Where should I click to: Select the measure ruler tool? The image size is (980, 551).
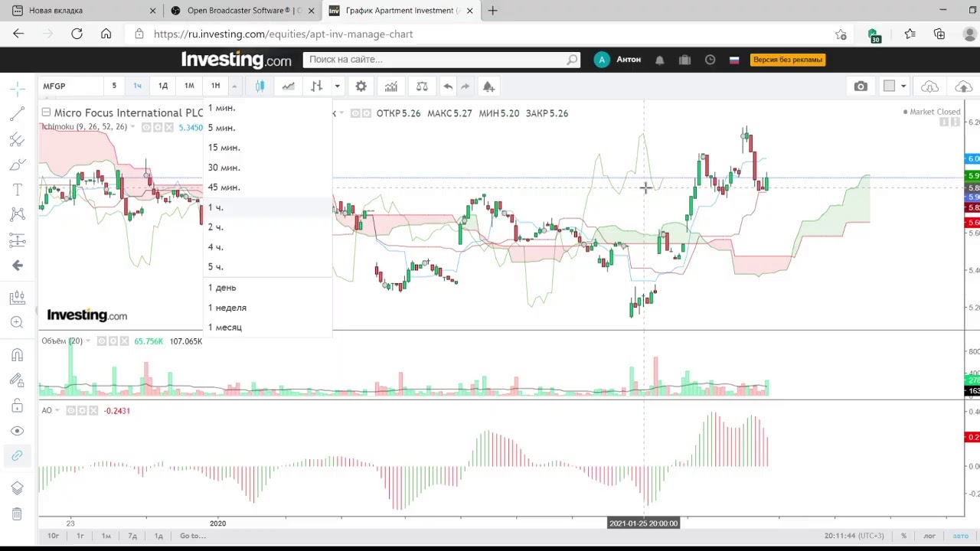18,297
